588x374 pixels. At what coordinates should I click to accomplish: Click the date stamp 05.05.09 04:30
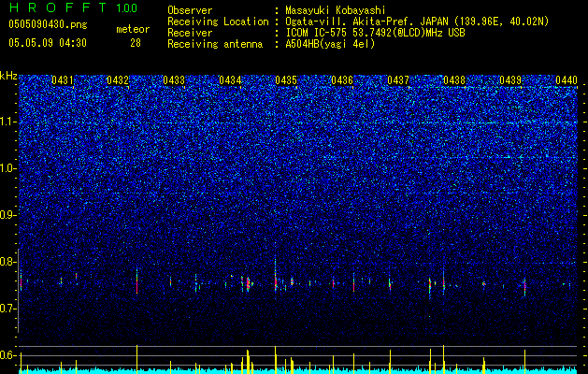[48, 43]
